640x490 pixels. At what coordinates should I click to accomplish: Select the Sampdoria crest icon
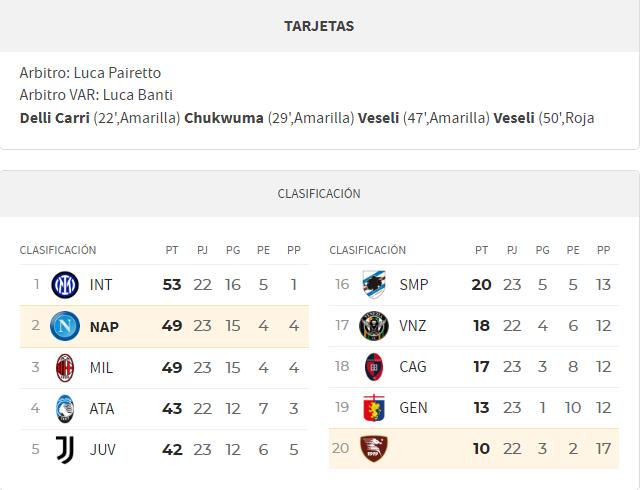(374, 285)
